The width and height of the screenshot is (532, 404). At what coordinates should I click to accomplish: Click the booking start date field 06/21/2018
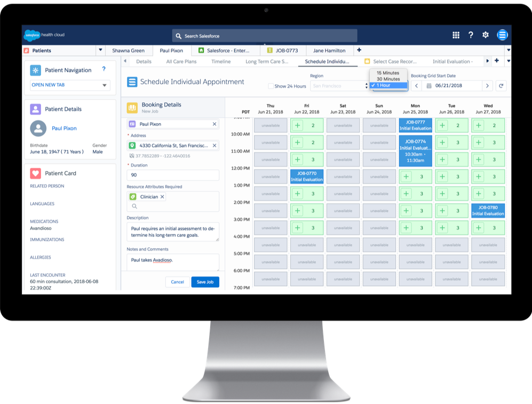(x=451, y=86)
